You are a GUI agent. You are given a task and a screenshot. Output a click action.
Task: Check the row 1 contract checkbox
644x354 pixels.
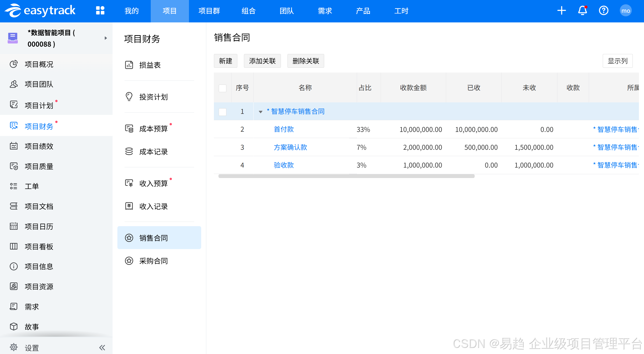223,112
